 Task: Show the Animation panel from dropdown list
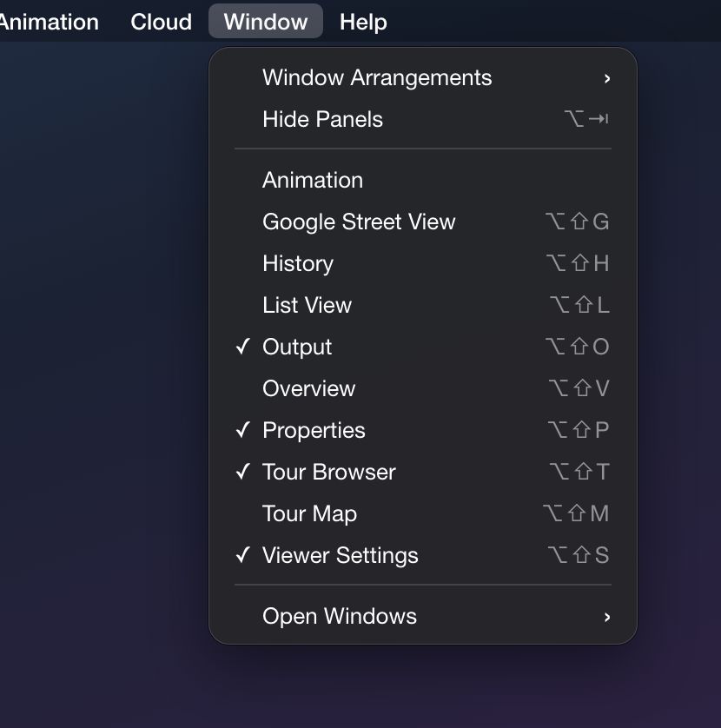coord(423,180)
